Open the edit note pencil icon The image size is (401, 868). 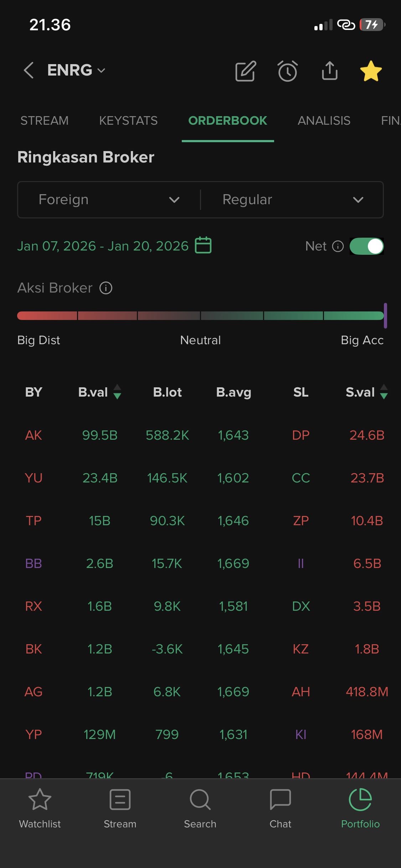246,71
